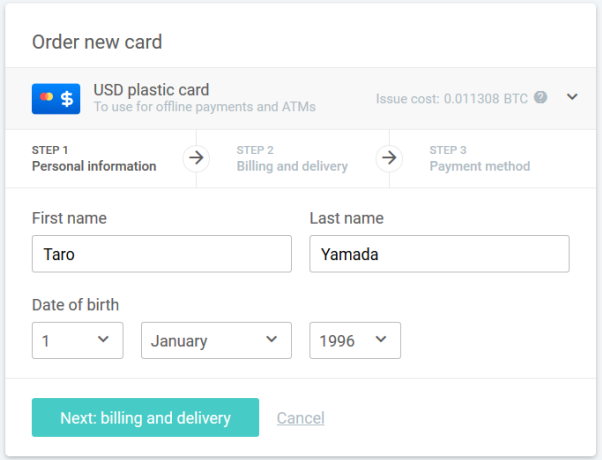602x460 pixels.
Task: Click the USD plastic card title
Action: (x=151, y=90)
